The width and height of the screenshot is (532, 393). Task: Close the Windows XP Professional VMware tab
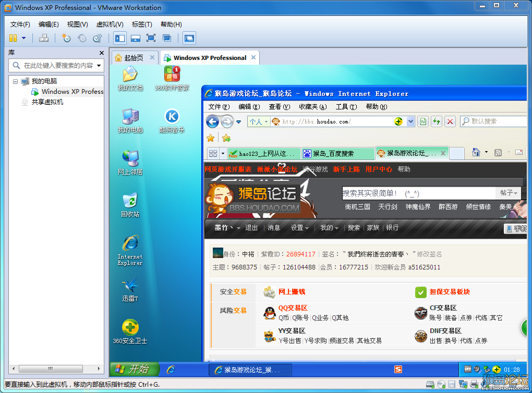(253, 57)
